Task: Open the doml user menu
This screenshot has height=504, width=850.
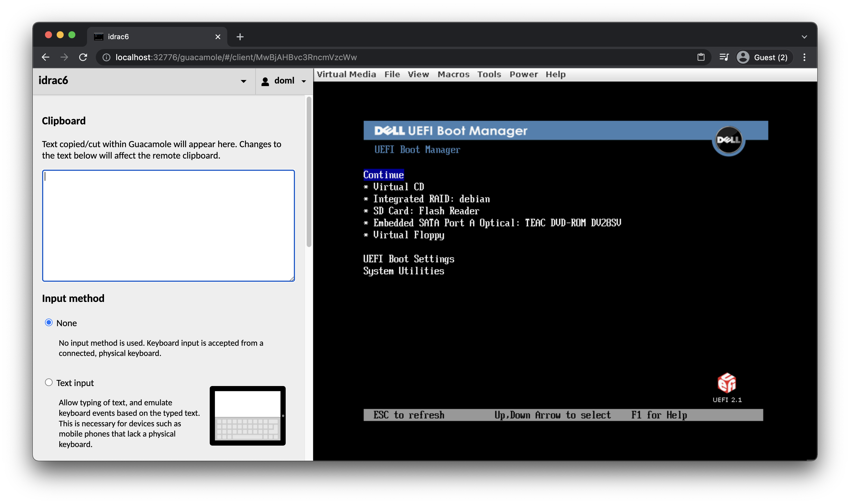Action: (x=284, y=81)
